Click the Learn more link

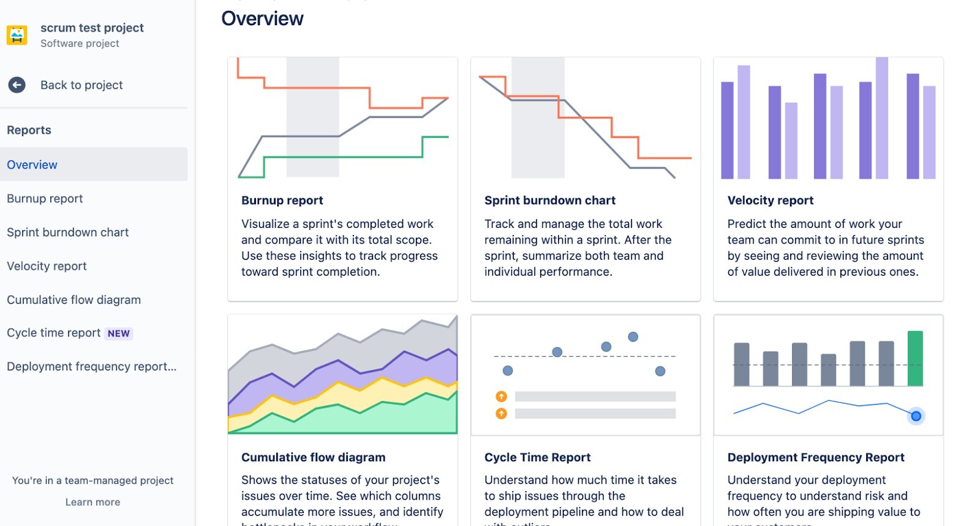[x=92, y=502]
